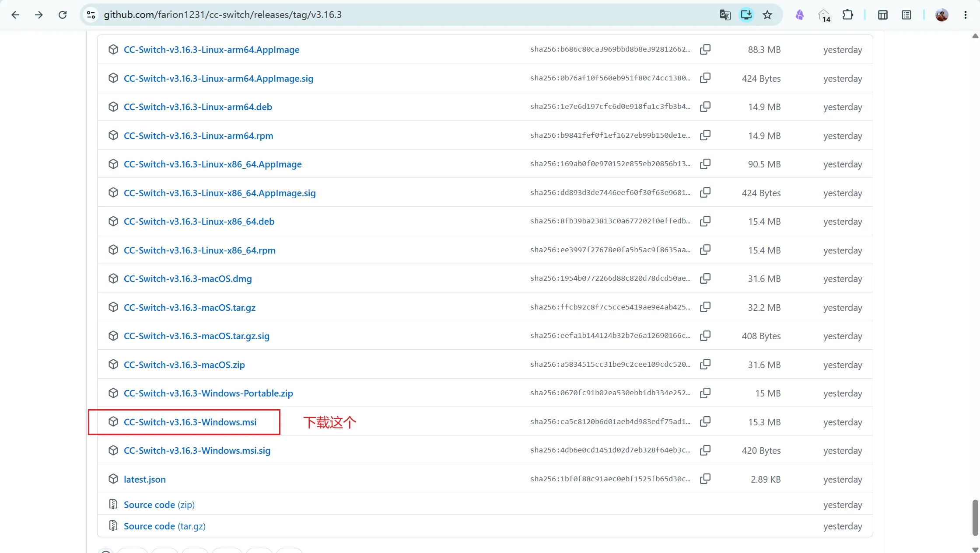
Task: Download CC-Switch-v3.16.3-macOS.tar.gz.sig
Action: 196,336
